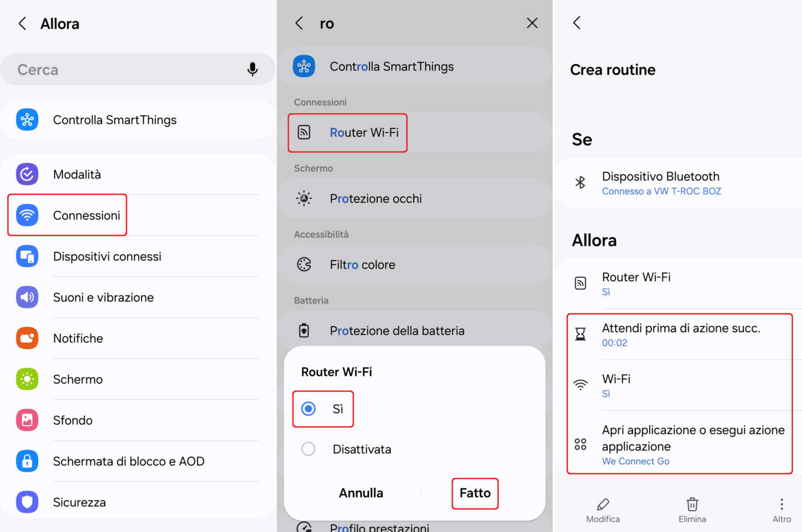The height and width of the screenshot is (532, 802).
Task: Open the Suoni e vibrazione category
Action: click(103, 297)
